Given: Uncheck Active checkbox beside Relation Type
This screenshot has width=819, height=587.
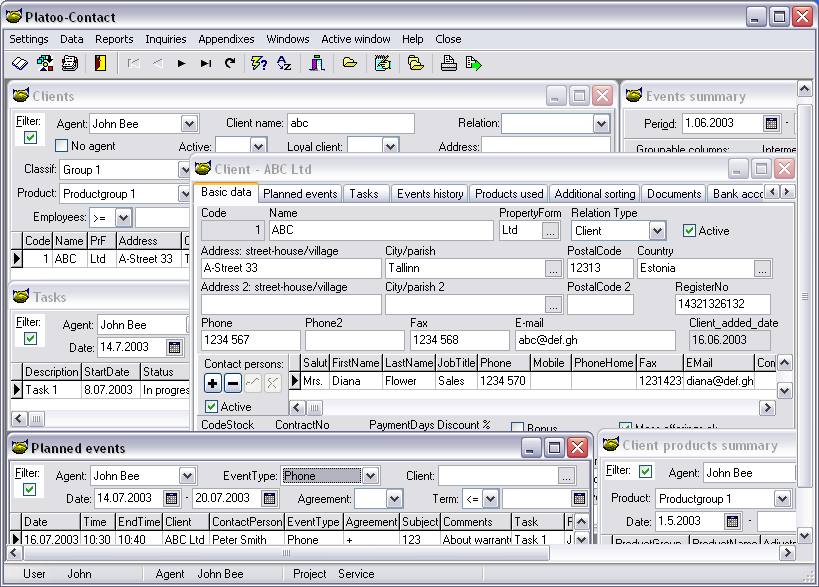Looking at the screenshot, I should click(x=689, y=231).
